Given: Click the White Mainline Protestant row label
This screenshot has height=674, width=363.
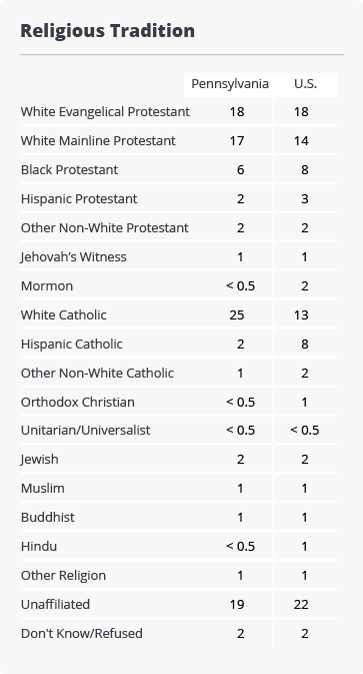Looking at the screenshot, I should (98, 141).
